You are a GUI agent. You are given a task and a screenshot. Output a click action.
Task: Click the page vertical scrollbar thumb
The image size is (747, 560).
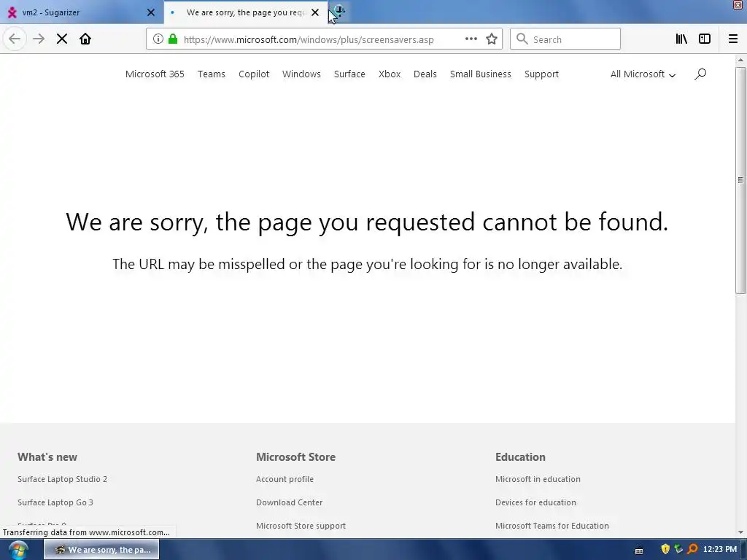click(x=740, y=180)
